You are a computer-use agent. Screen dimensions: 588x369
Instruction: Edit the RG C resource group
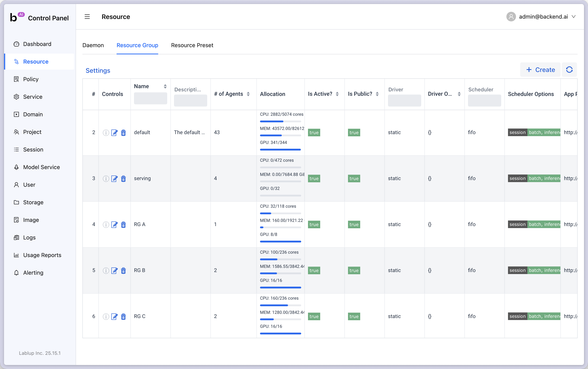(x=114, y=317)
